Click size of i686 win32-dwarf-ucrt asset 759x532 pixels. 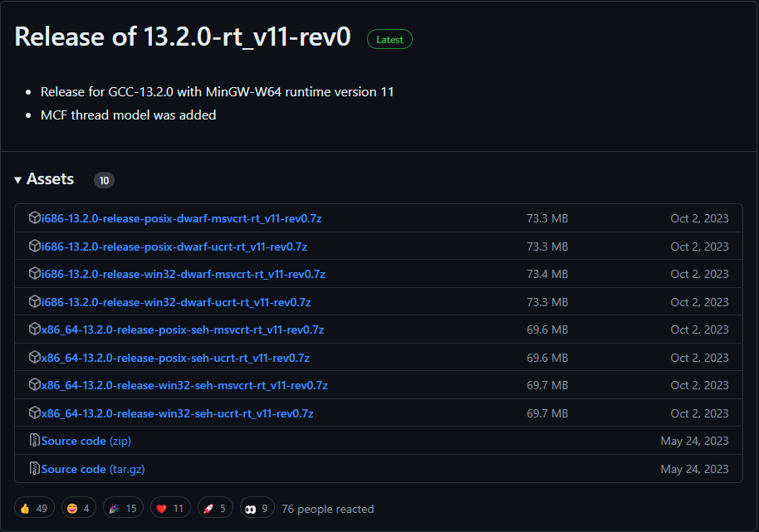pos(547,302)
